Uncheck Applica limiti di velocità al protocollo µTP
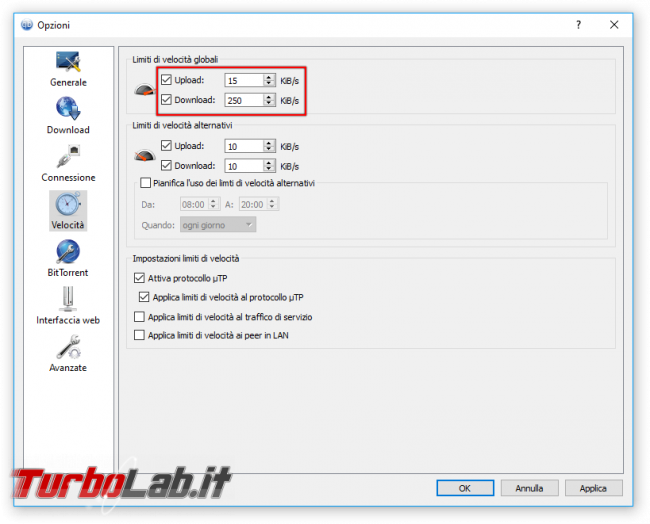The image size is (650, 524). pos(144,297)
